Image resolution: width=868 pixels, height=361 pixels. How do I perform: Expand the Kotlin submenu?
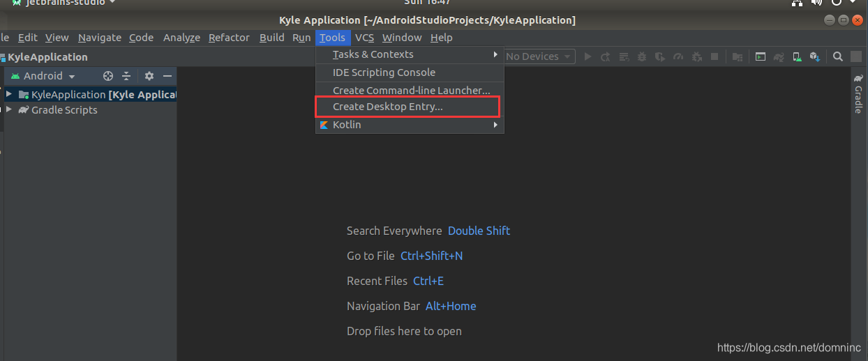410,125
